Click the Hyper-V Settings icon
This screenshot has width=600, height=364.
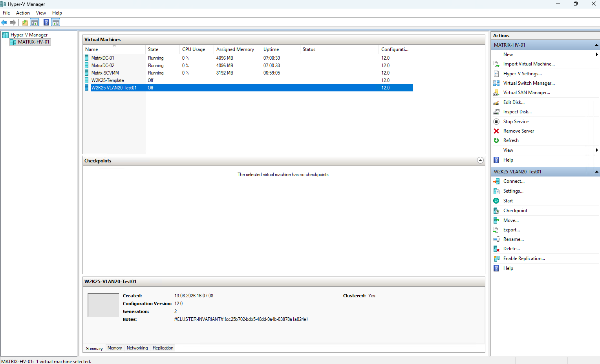(x=496, y=74)
